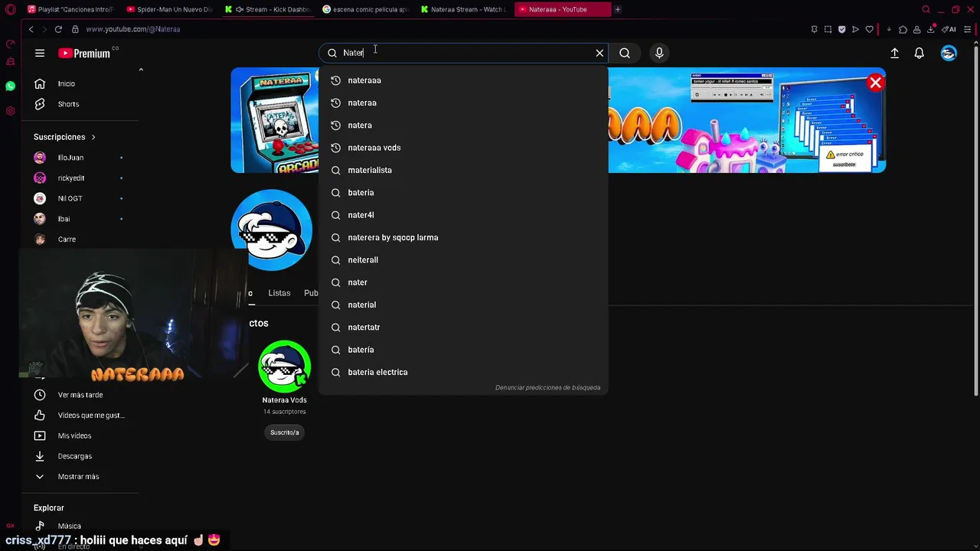Clear the search box with the X
The height and width of the screenshot is (551, 980).
point(599,53)
